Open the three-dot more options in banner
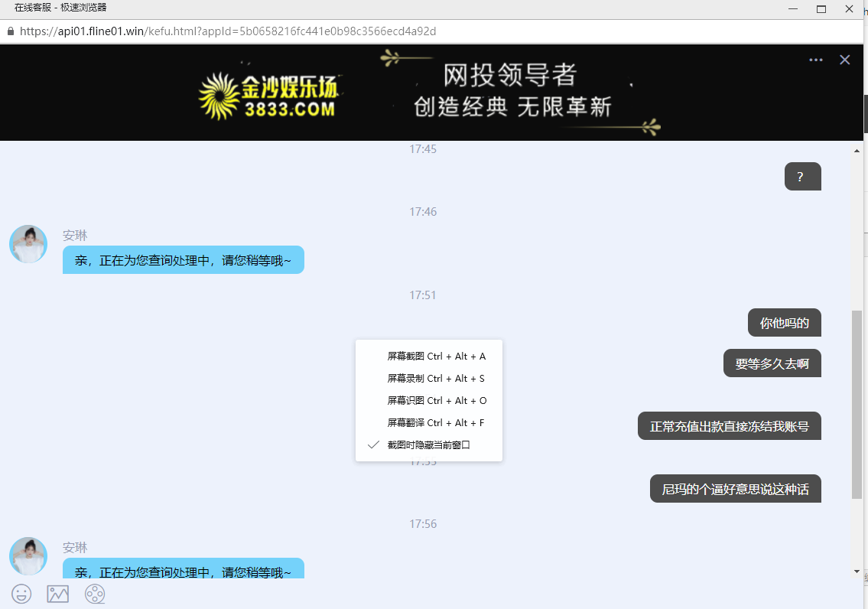 [816, 60]
